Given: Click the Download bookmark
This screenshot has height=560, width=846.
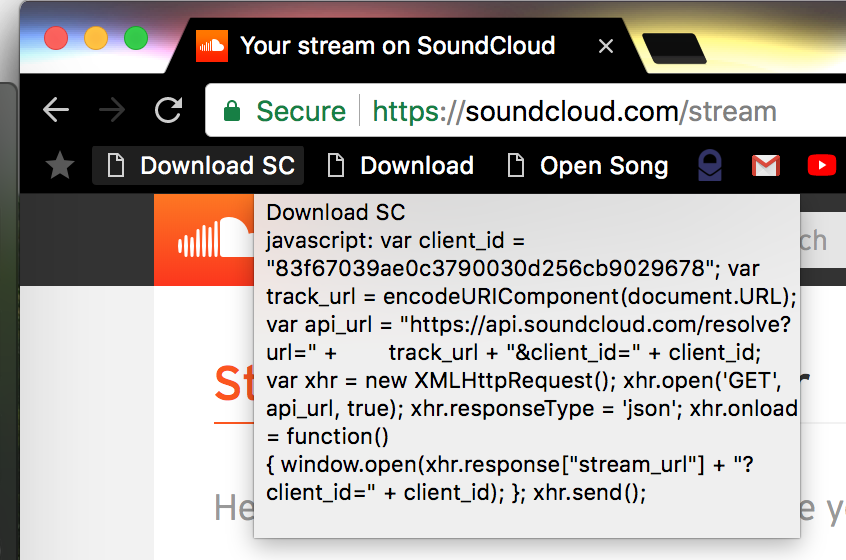Looking at the screenshot, I should point(402,166).
